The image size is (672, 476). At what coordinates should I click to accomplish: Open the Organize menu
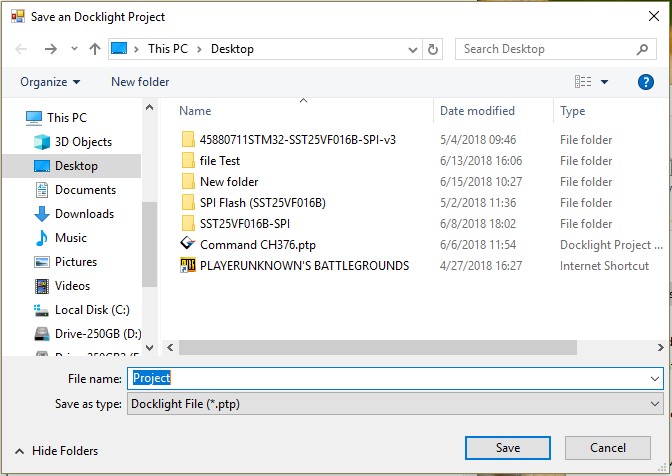pyautogui.click(x=50, y=82)
